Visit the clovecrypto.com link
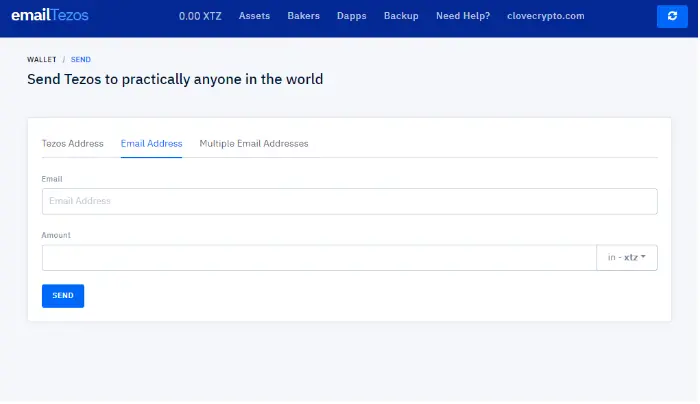 pos(546,16)
